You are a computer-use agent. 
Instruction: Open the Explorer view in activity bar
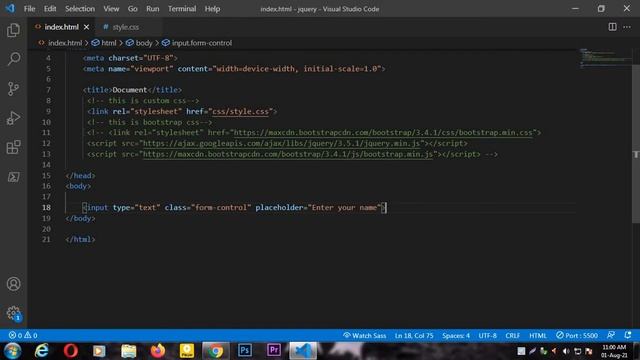click(13, 30)
